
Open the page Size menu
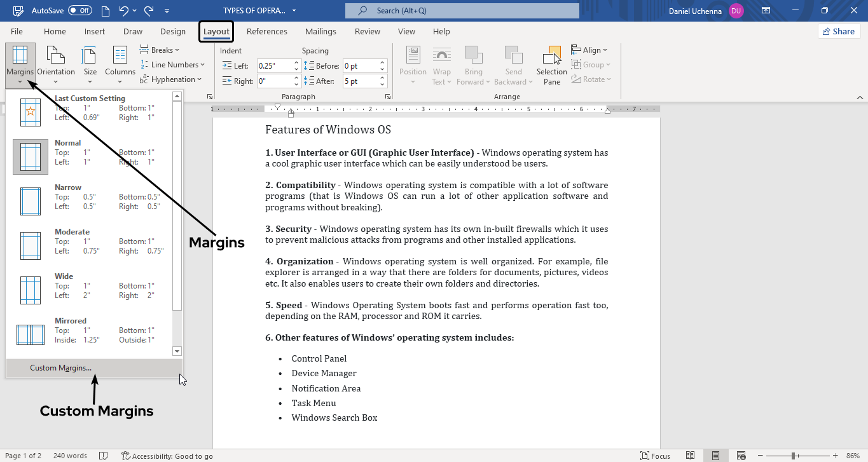tap(90, 65)
